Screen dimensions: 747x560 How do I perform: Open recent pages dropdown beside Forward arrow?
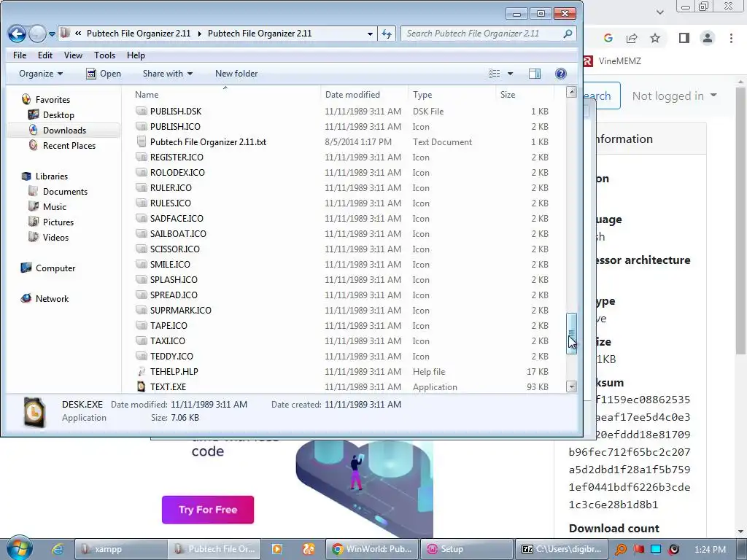click(x=52, y=34)
